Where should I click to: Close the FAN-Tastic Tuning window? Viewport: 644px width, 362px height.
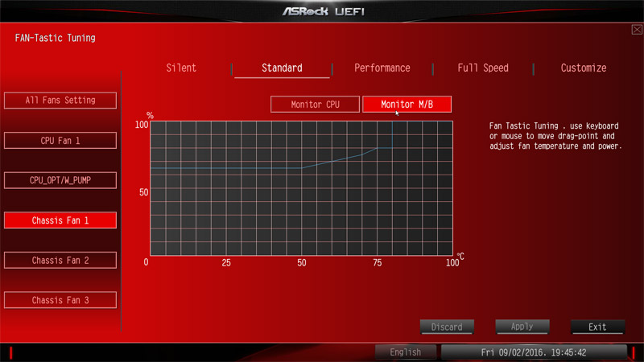tap(637, 30)
